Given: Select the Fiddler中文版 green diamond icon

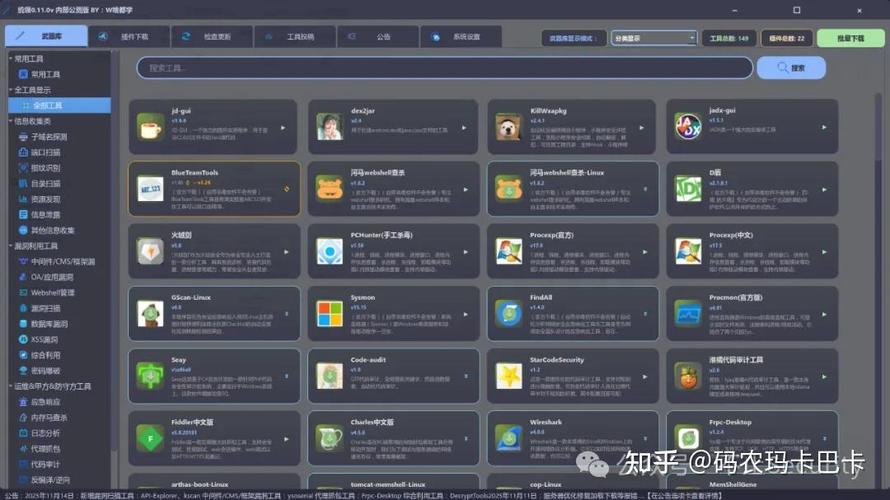Looking at the screenshot, I should click(150, 438).
